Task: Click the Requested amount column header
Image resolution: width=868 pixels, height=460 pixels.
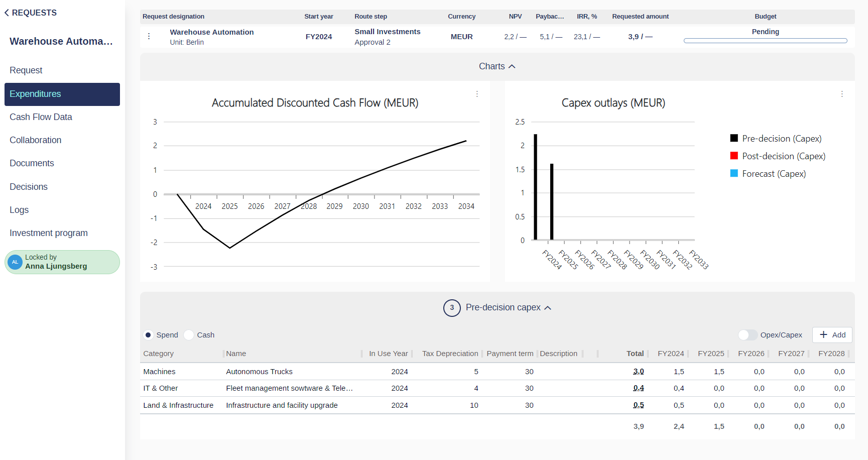Action: pos(640,17)
